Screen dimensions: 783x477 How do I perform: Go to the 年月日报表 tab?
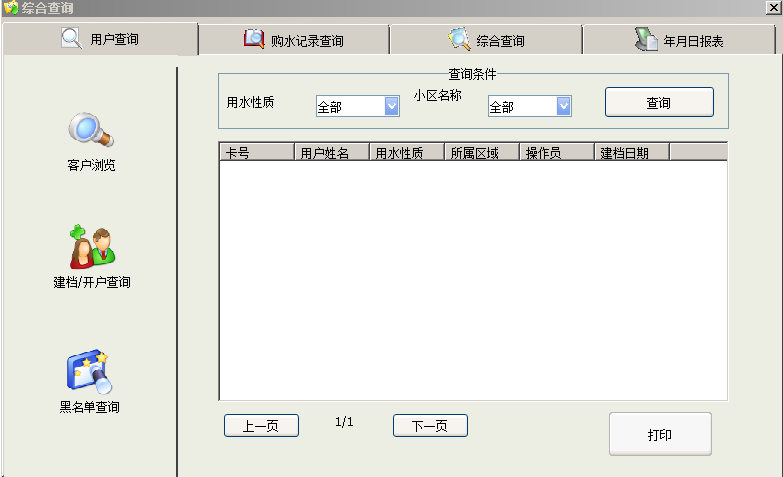[679, 40]
